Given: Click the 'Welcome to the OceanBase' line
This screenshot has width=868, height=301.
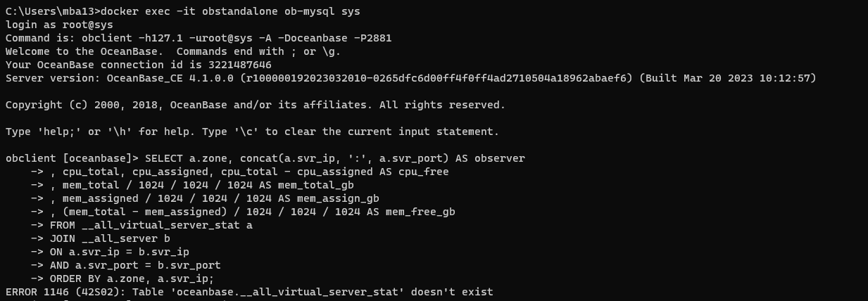Looking at the screenshot, I should 192,51.
